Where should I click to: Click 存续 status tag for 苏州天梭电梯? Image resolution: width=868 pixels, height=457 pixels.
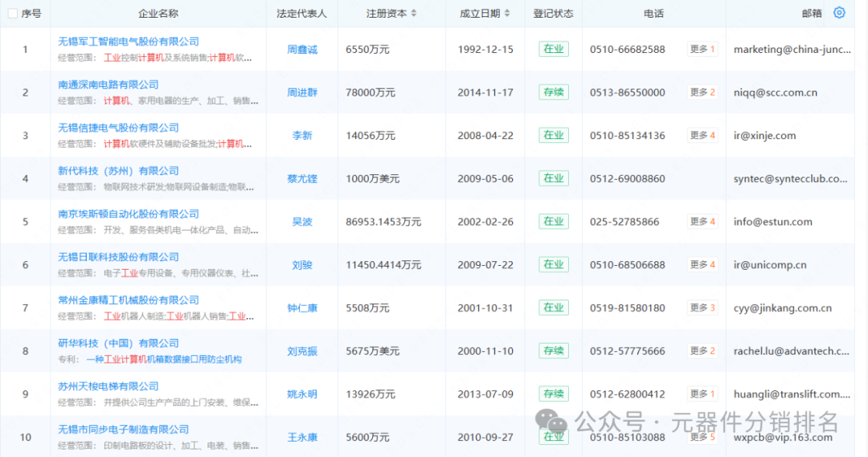pyautogui.click(x=554, y=394)
